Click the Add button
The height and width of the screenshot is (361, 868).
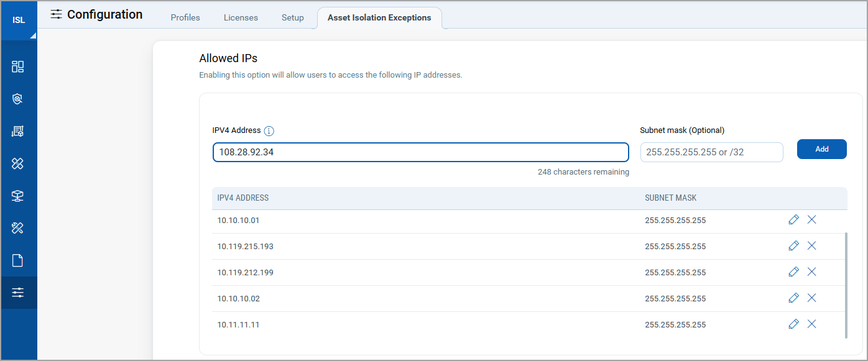[822, 149]
